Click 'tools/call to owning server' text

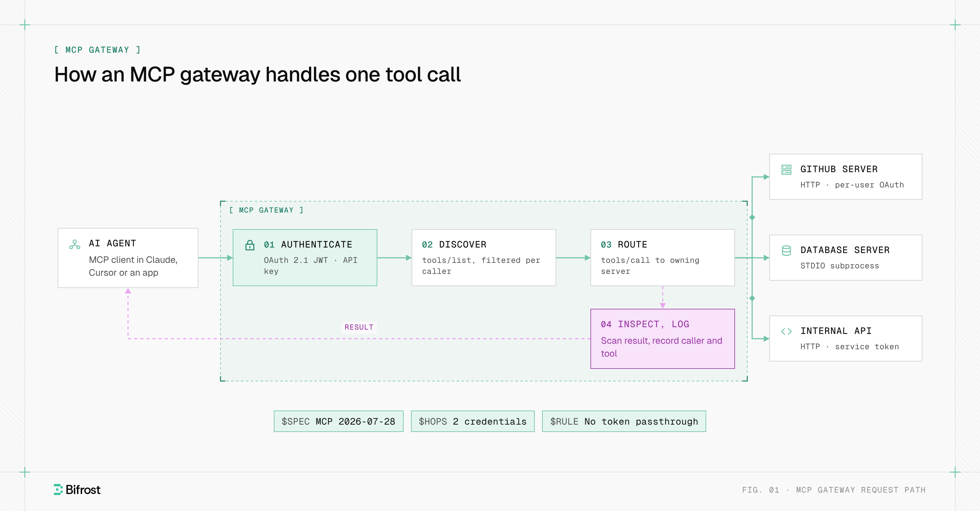(x=650, y=266)
